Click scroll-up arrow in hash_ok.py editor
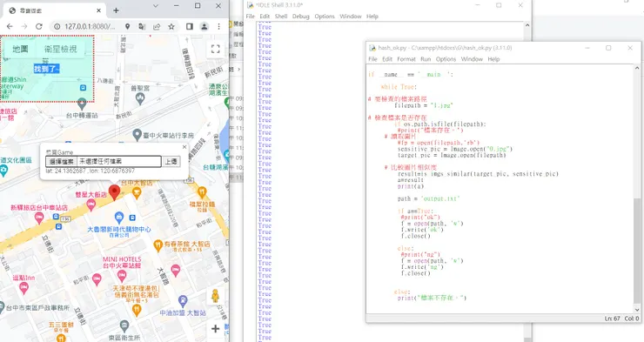 [637, 68]
